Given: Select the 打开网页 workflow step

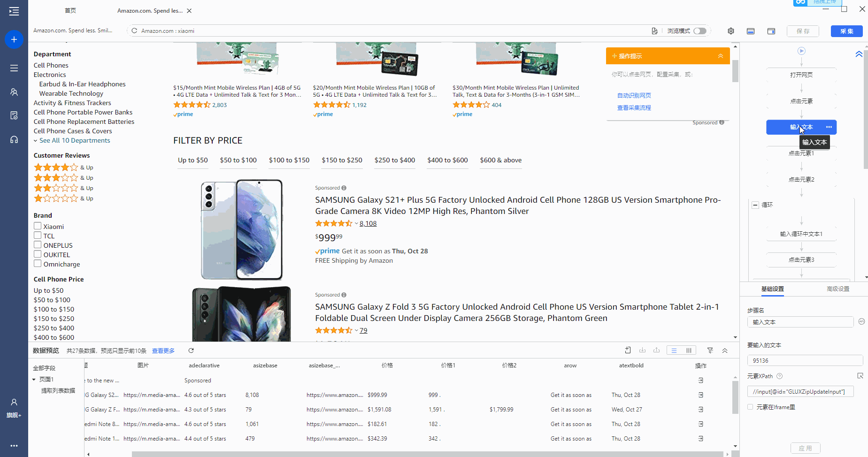Looking at the screenshot, I should [x=801, y=75].
